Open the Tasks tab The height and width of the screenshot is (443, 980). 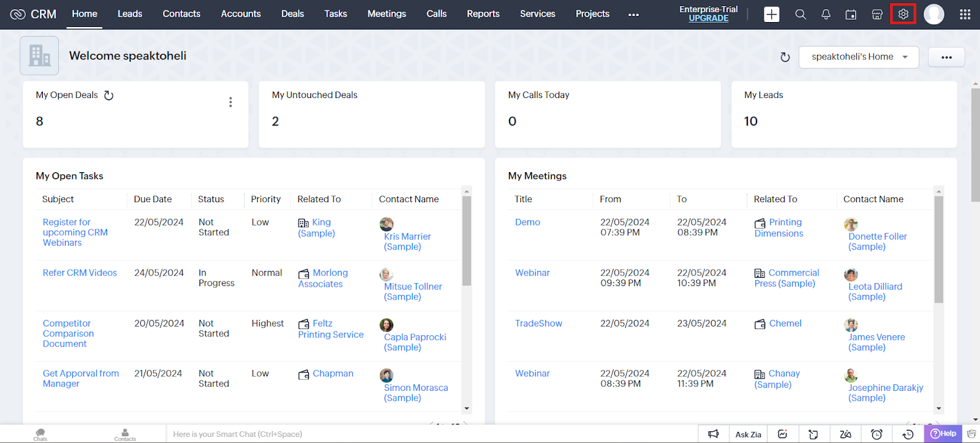tap(336, 13)
